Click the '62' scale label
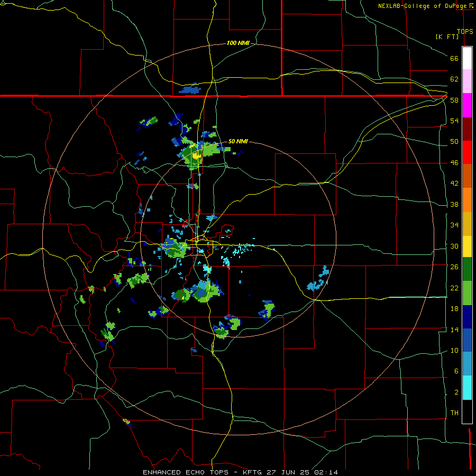 [x=454, y=79]
